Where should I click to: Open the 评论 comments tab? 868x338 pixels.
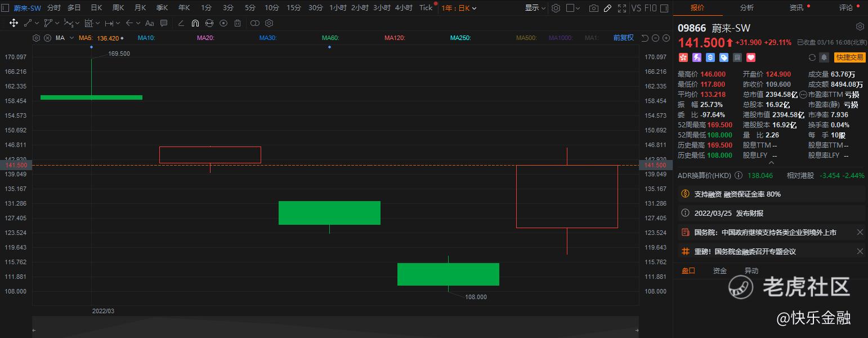[x=845, y=8]
